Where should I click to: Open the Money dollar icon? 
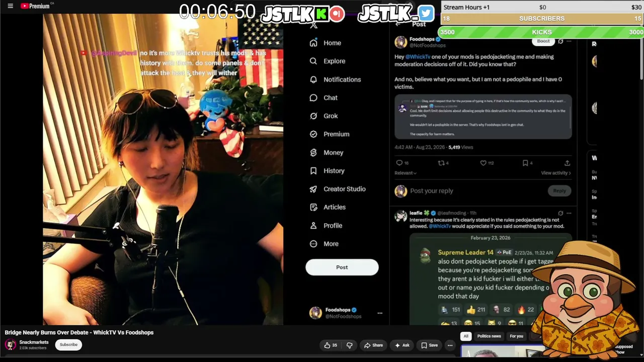tap(313, 152)
